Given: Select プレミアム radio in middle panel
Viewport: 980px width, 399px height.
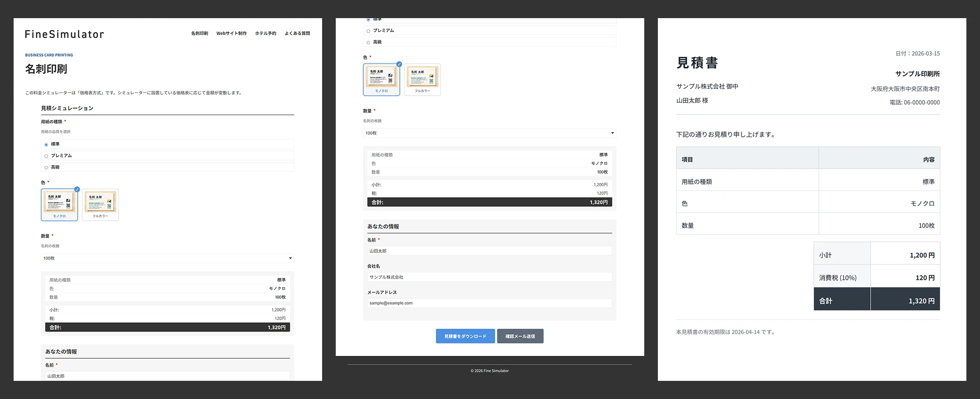Looking at the screenshot, I should 368,31.
